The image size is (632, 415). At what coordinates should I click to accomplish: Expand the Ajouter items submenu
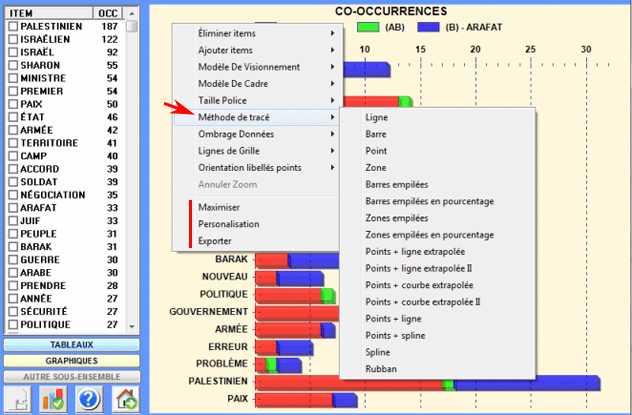tap(257, 50)
